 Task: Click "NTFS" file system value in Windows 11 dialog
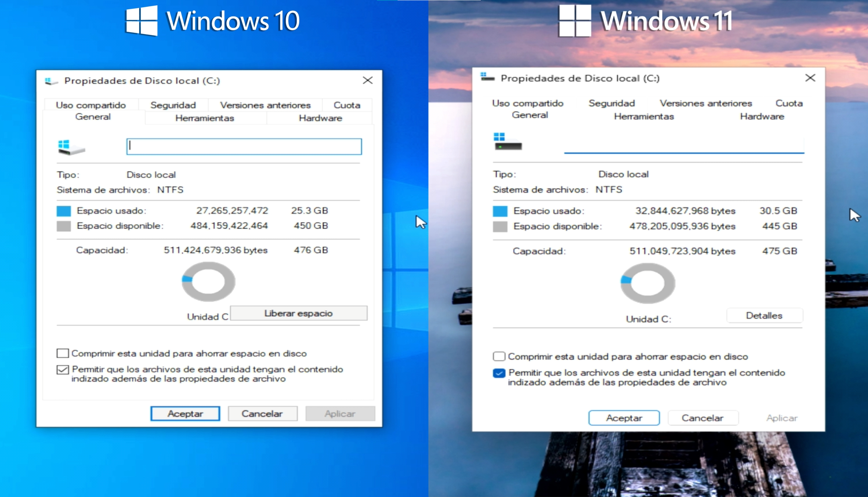pos(609,189)
